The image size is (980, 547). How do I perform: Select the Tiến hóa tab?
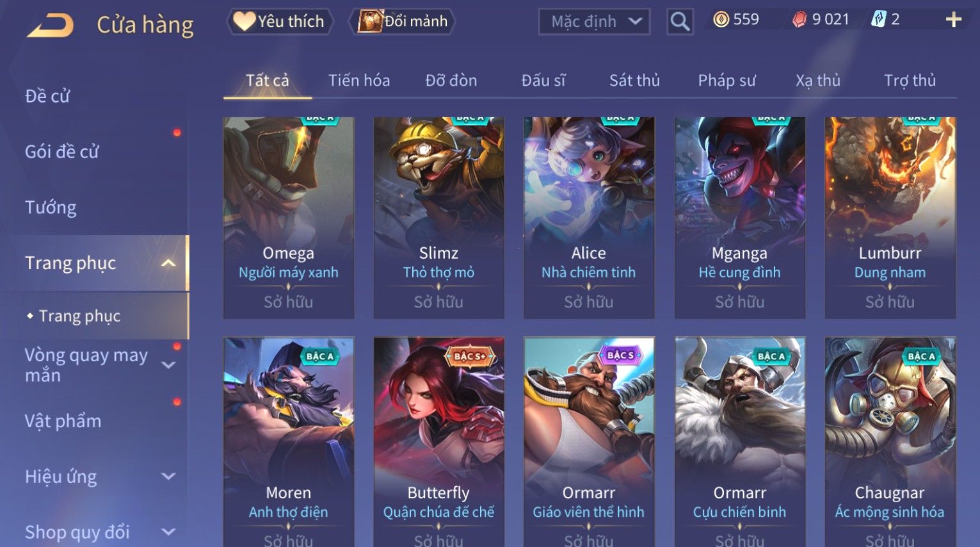click(359, 81)
